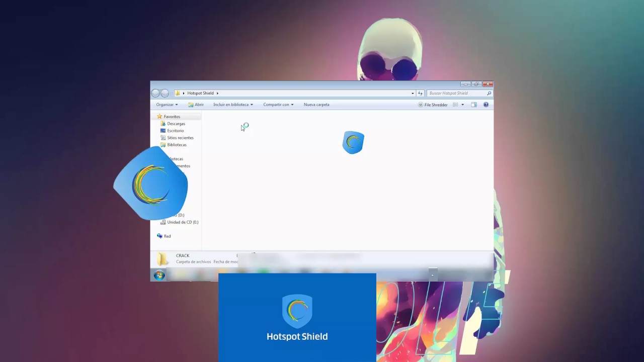Expand the view options dropdown arrow
The width and height of the screenshot is (644, 362).
pyautogui.click(x=462, y=105)
